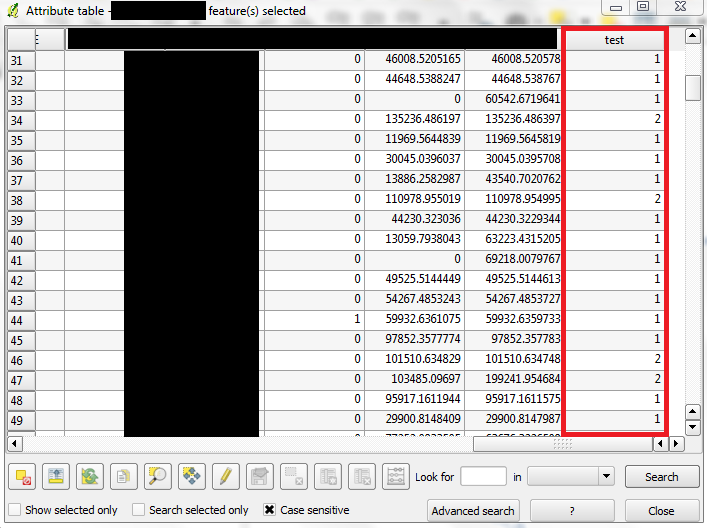Click the test column header
707x528 pixels.
pos(614,40)
